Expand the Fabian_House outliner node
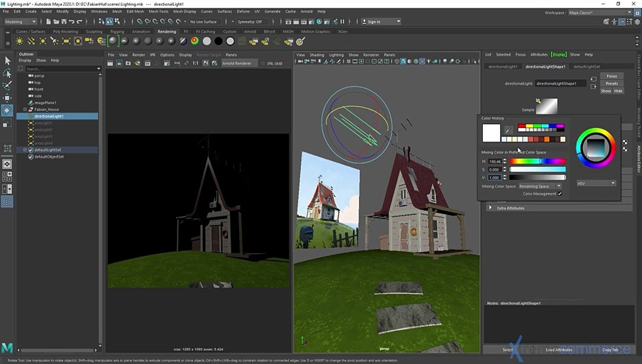 (25, 109)
